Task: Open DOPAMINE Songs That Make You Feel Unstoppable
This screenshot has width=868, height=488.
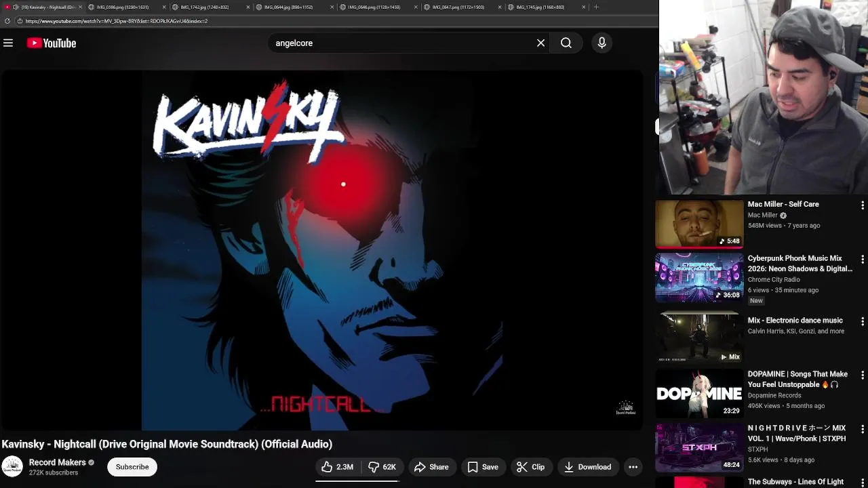Action: [798, 379]
